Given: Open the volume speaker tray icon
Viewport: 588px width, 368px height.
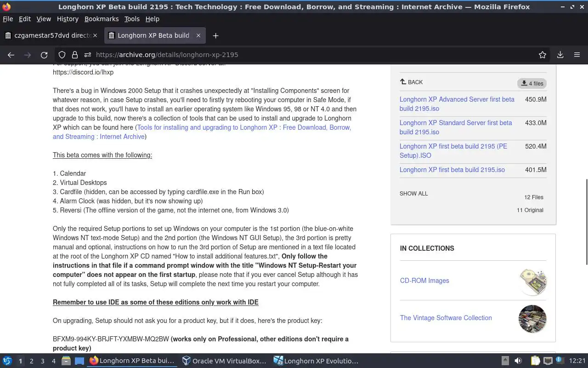Looking at the screenshot, I should [518, 361].
